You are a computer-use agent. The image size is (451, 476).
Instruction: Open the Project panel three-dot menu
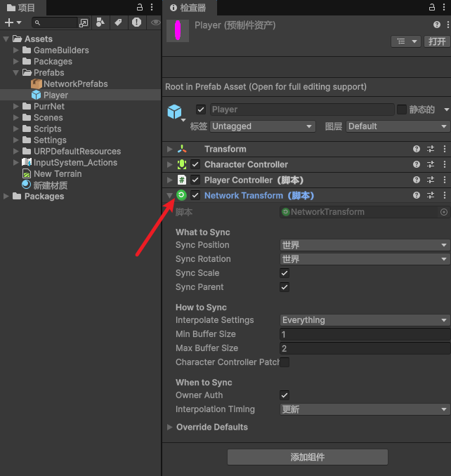coord(152,7)
